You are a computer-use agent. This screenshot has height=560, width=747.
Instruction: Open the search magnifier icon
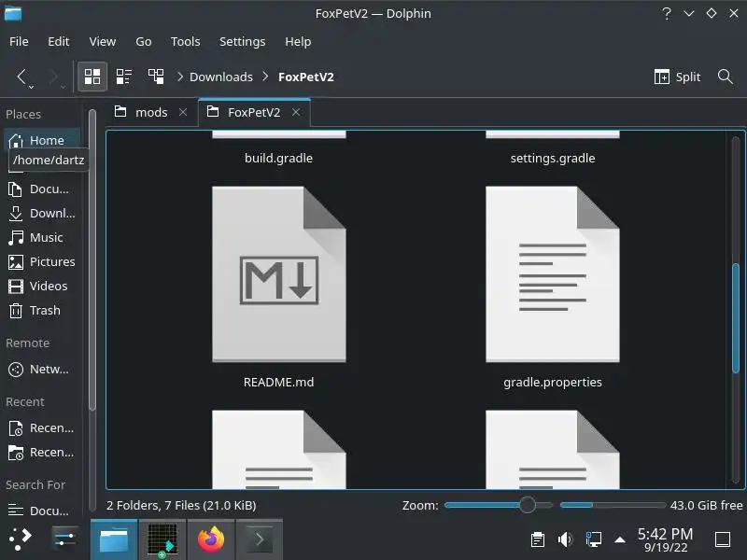[726, 77]
